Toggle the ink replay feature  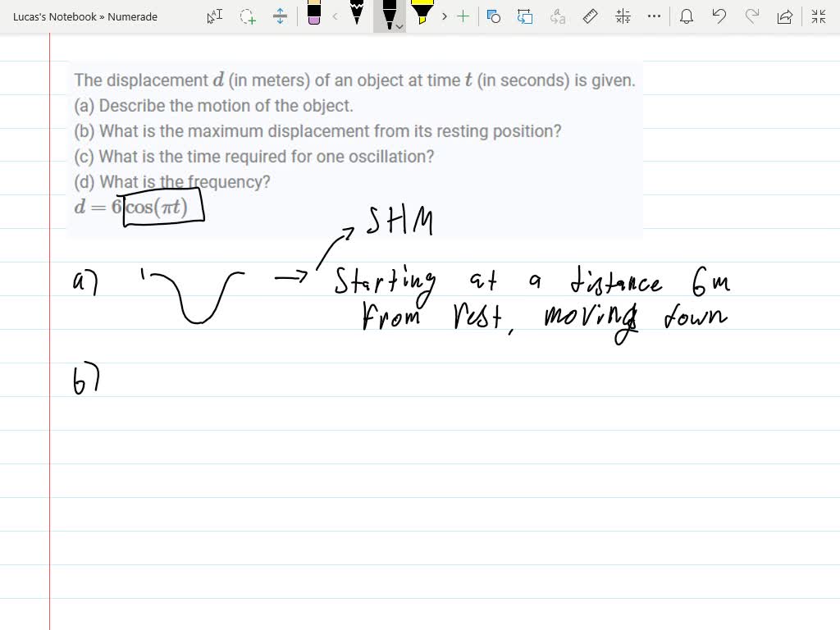[x=525, y=16]
